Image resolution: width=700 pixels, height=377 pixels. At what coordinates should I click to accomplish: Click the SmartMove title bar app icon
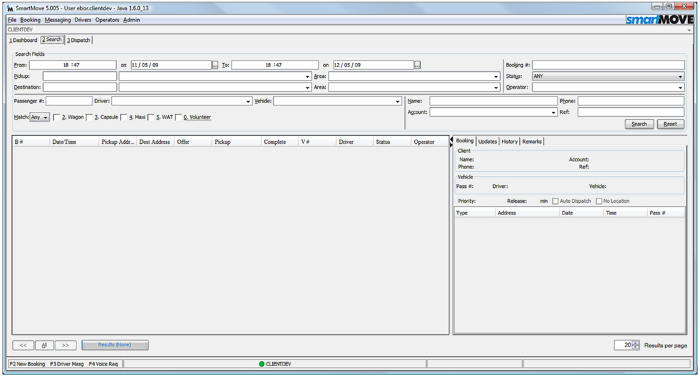pyautogui.click(x=10, y=8)
